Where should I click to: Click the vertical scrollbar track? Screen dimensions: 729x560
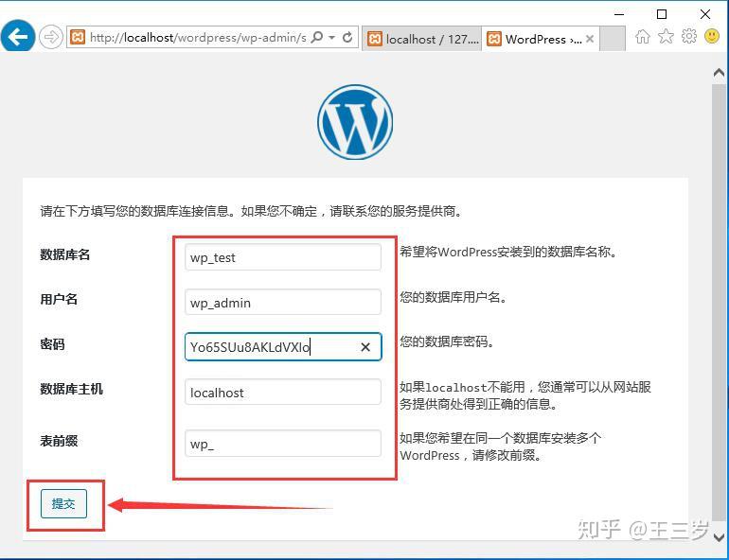point(719,302)
